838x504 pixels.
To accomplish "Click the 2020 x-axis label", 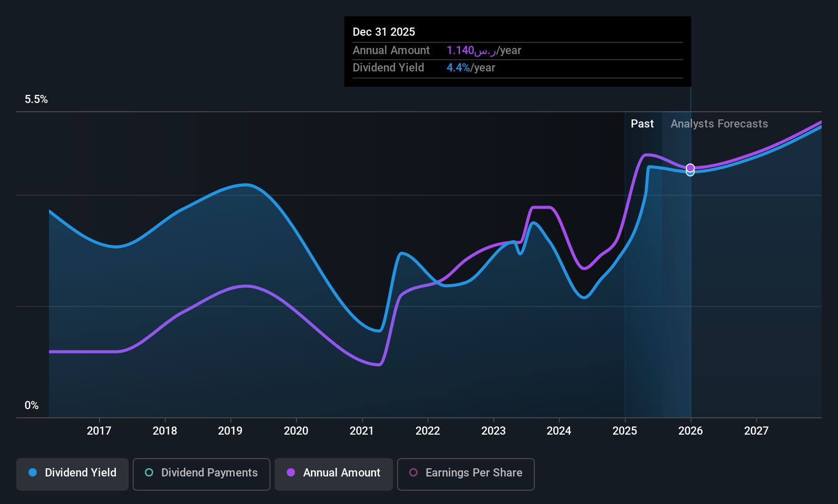I will (x=296, y=431).
